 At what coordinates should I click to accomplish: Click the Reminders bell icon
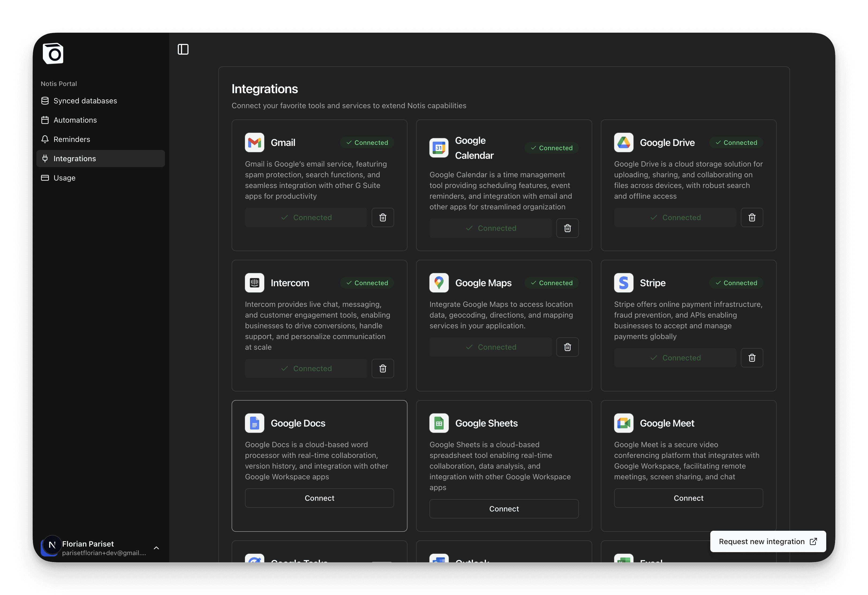pyautogui.click(x=45, y=139)
